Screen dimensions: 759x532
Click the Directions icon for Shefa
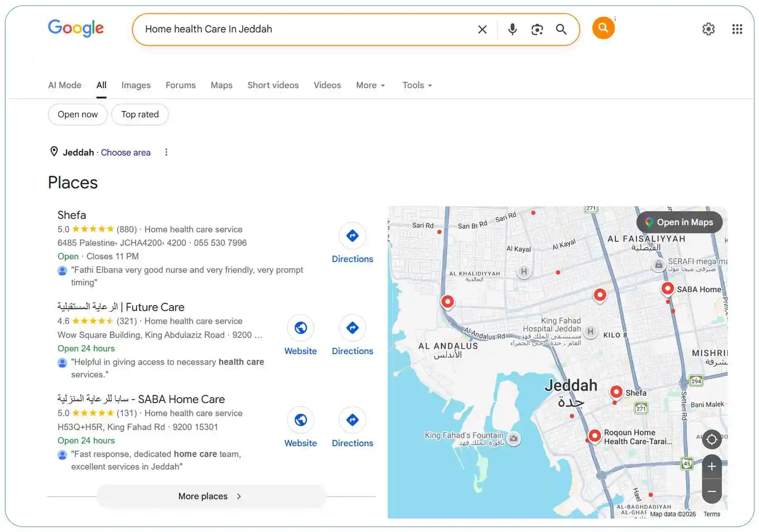point(352,236)
